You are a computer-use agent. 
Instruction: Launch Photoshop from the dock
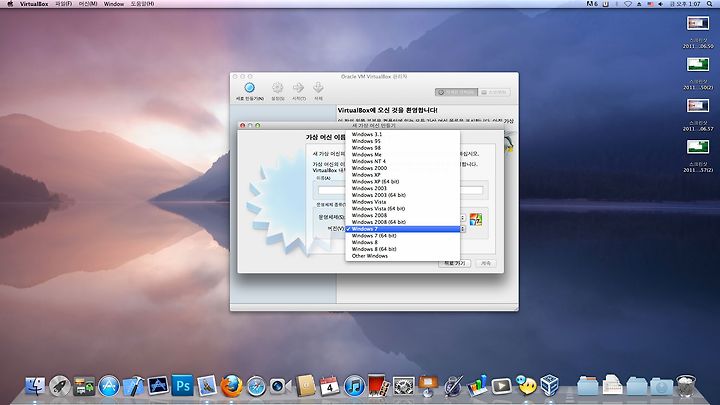tap(182, 385)
